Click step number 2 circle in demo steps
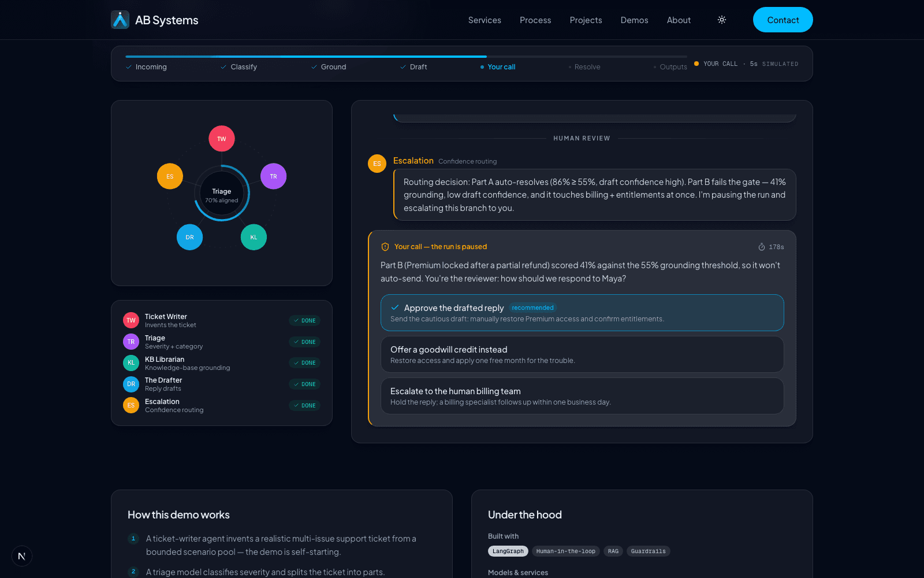The image size is (924, 578). (133, 572)
